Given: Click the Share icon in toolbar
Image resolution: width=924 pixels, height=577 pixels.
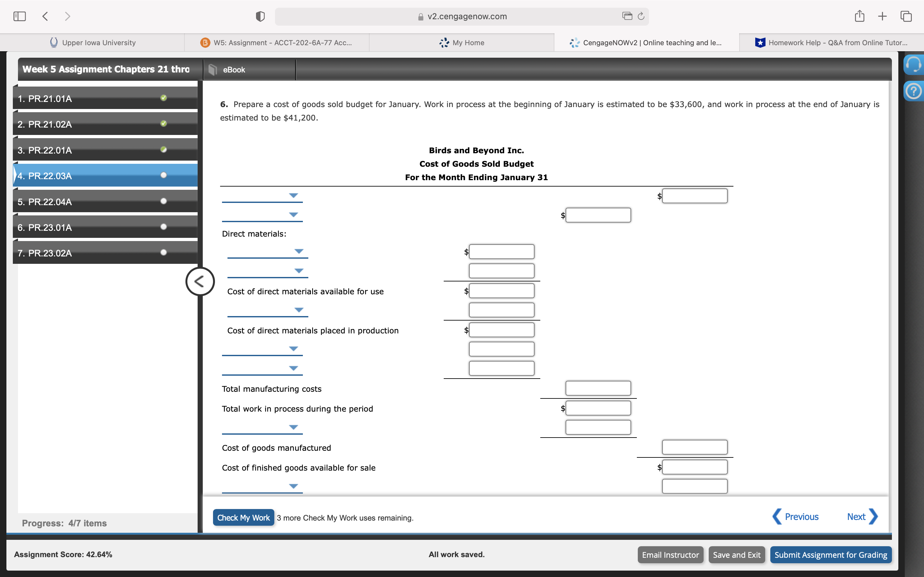Looking at the screenshot, I should click(859, 16).
